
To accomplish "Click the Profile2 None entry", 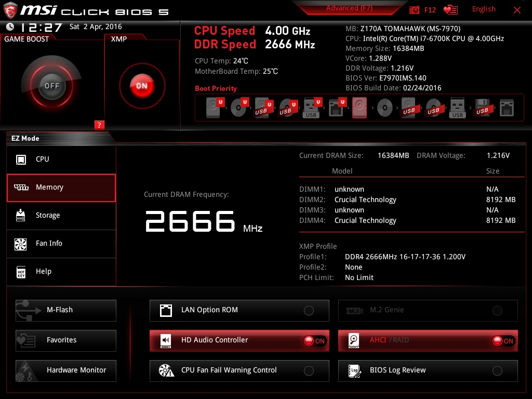I will [x=353, y=268].
